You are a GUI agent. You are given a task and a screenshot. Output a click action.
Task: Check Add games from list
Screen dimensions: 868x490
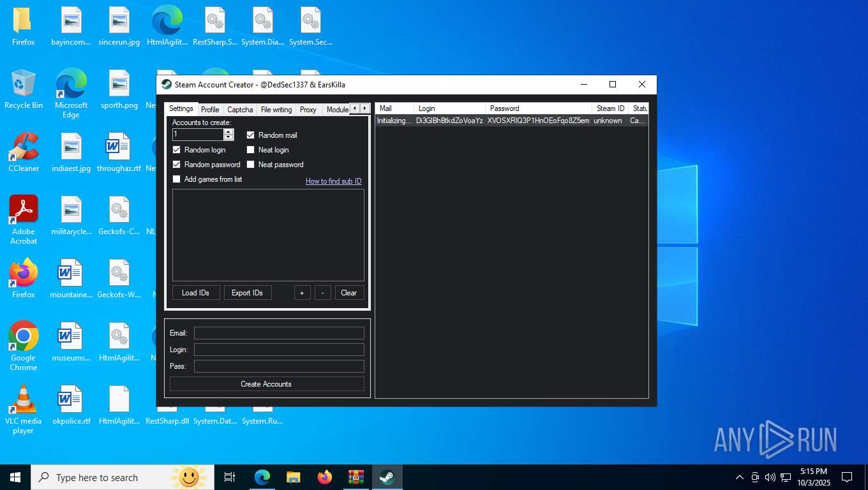point(177,179)
